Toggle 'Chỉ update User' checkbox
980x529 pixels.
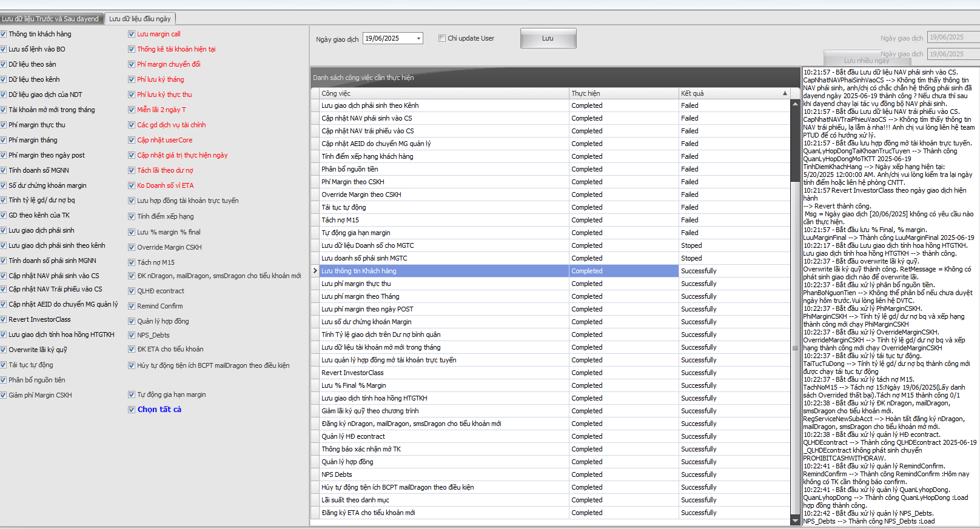tap(442, 38)
